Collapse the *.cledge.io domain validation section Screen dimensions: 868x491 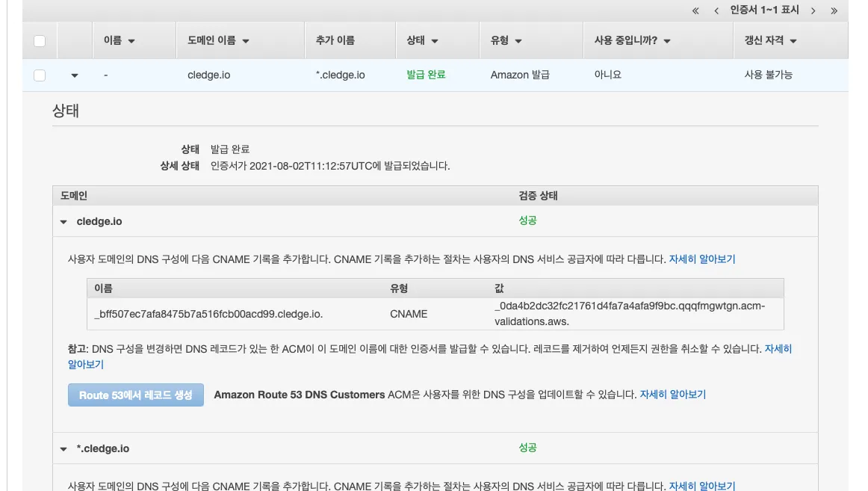pos(63,449)
